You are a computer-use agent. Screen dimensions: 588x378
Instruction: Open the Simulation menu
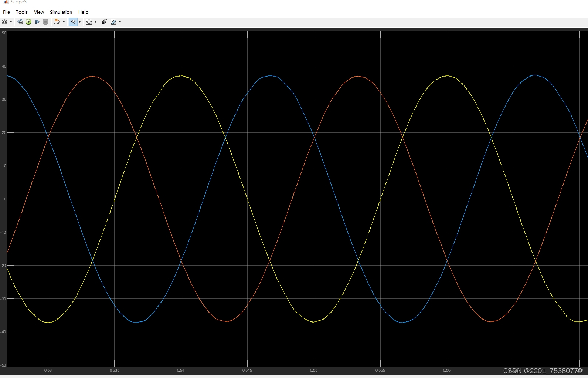61,12
